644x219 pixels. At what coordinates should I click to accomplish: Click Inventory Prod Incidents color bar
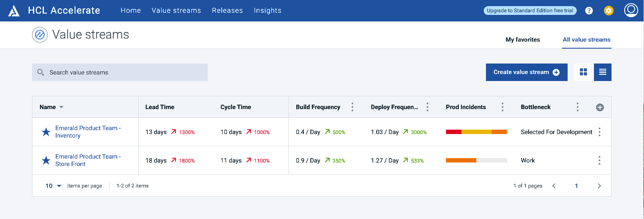[x=476, y=132]
